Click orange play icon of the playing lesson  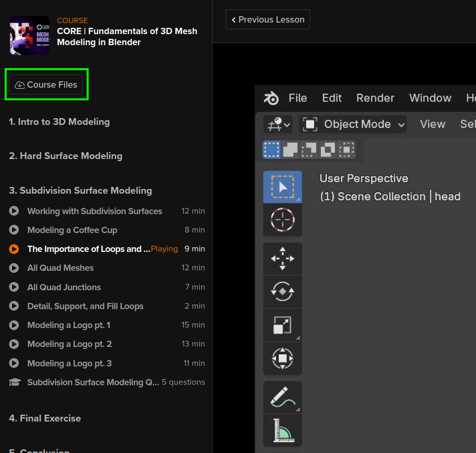14,249
